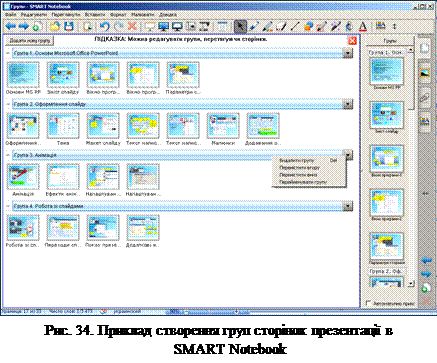This screenshot has height=363, width=437.
Task: Collapse Група 3 Анімація
Action: point(8,155)
